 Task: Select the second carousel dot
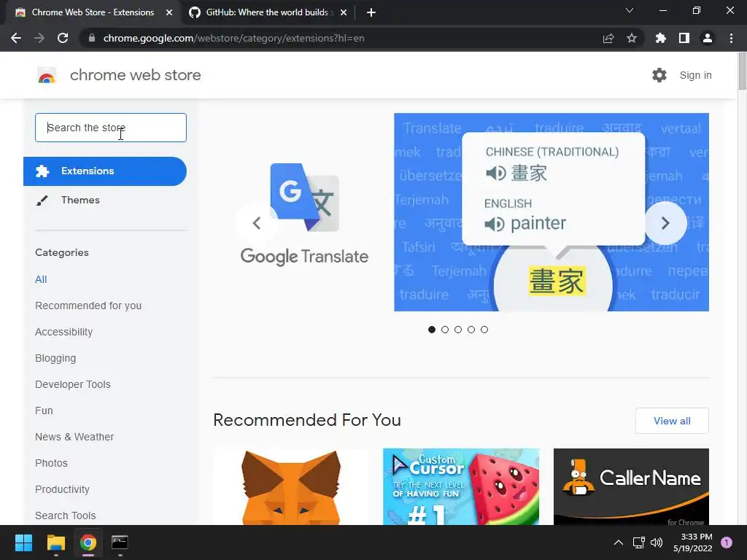click(x=445, y=330)
